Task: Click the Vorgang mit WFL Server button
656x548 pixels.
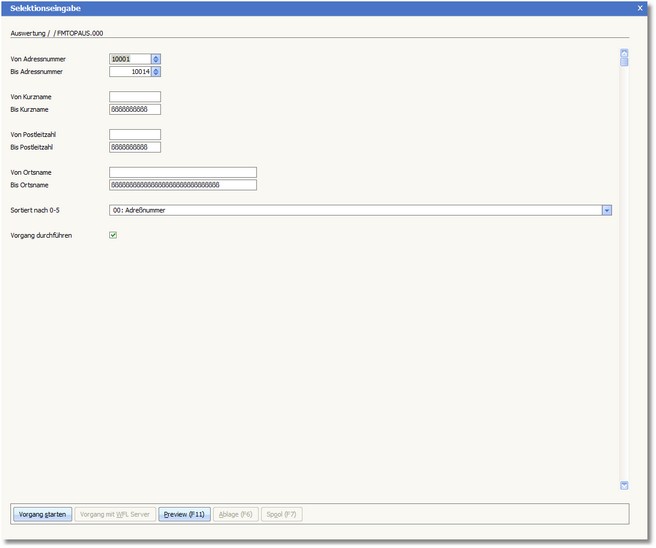Action: pyautogui.click(x=115, y=514)
